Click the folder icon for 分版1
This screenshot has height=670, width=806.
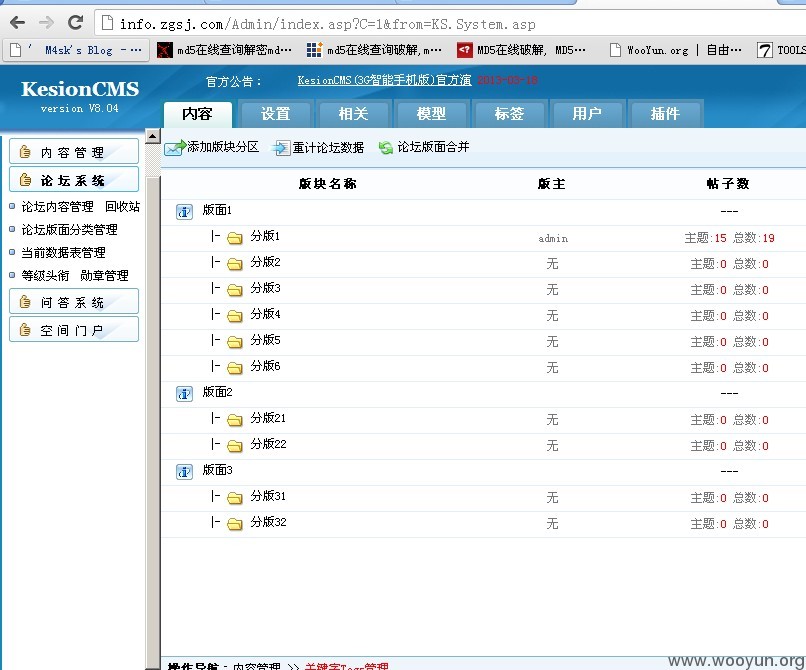click(x=235, y=238)
